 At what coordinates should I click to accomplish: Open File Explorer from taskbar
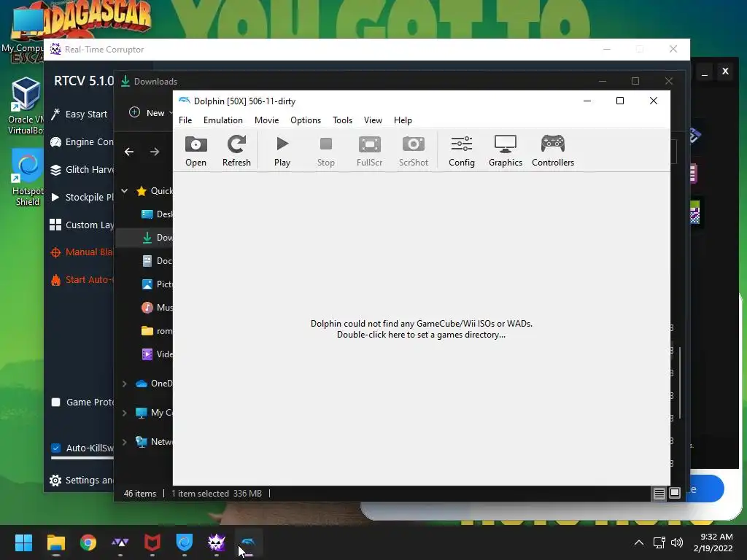pyautogui.click(x=55, y=542)
